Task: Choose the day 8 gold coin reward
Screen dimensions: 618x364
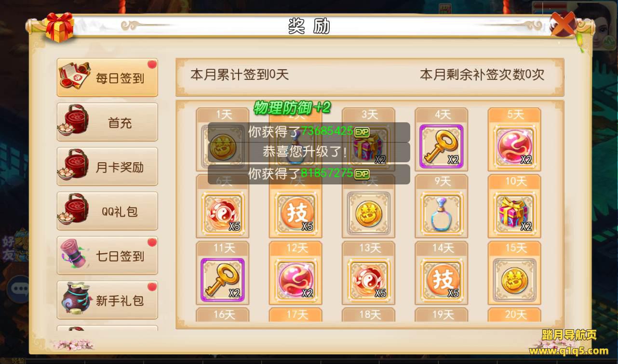Action: 368,213
